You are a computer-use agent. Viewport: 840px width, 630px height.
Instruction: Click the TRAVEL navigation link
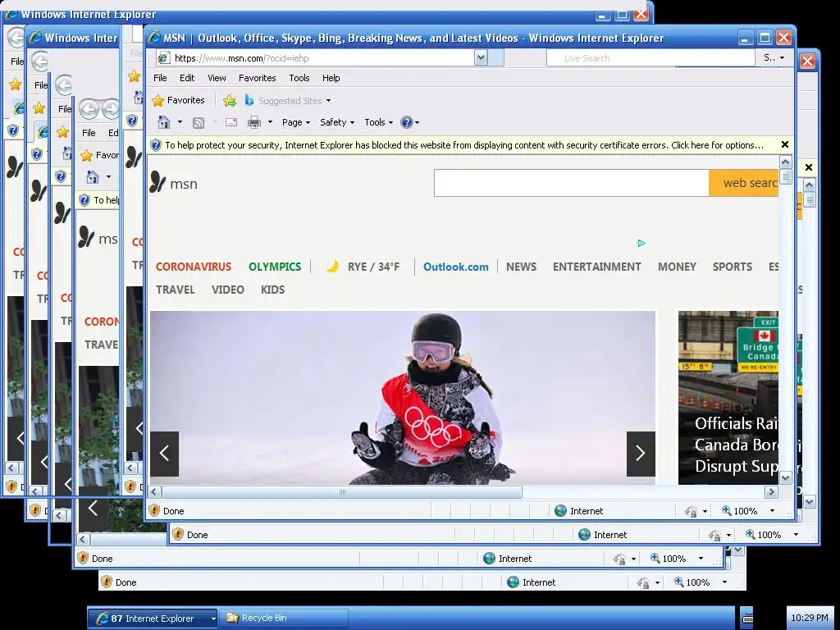click(x=176, y=290)
